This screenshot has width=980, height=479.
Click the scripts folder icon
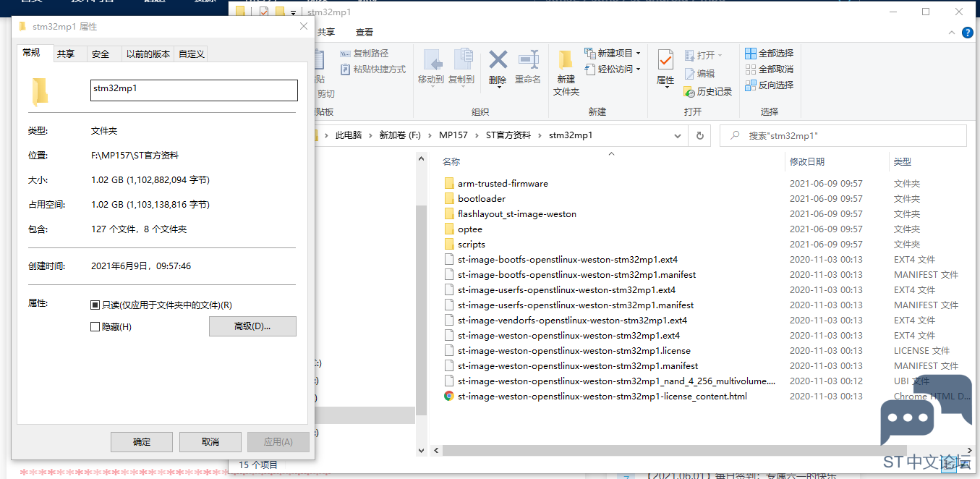click(449, 245)
